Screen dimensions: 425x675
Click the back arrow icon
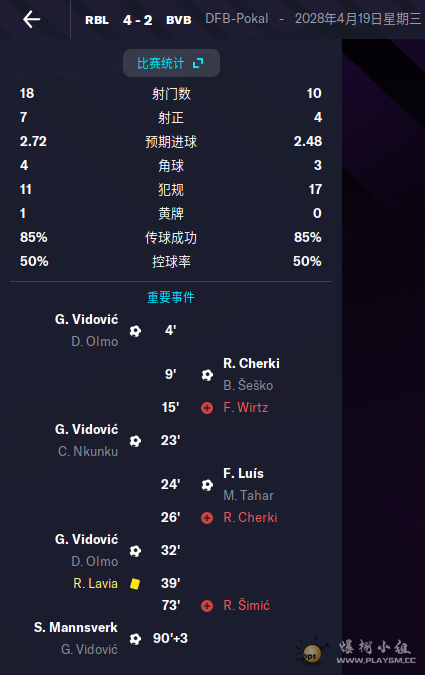[x=31, y=19]
